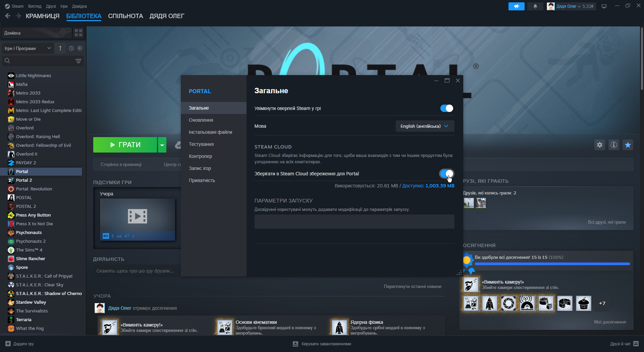Click the library search magnifier icon
644x352 pixels.
pos(7,61)
